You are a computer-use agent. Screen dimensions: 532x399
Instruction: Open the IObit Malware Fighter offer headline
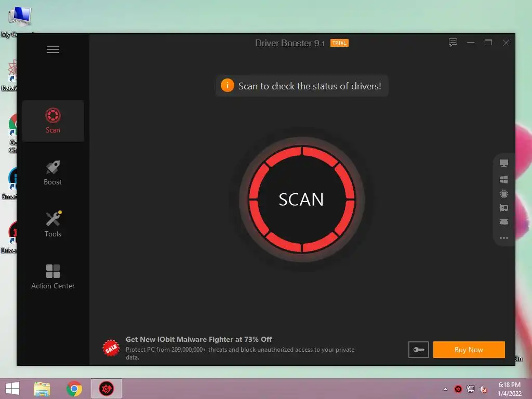tap(198, 339)
